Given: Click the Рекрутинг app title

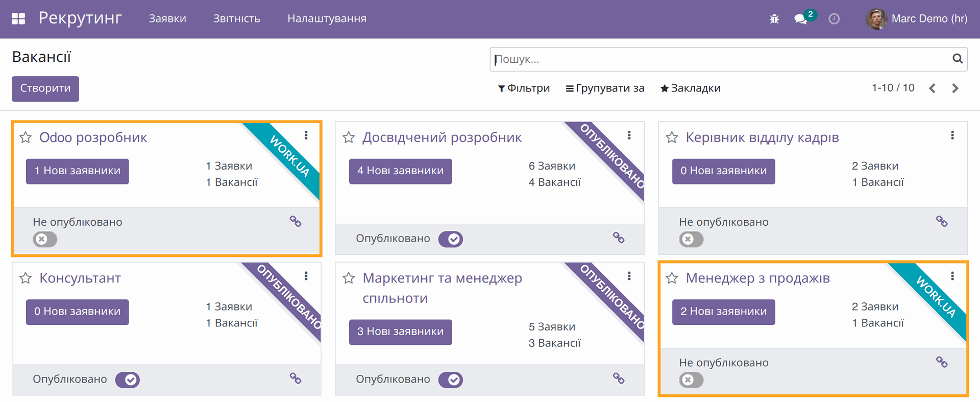Looking at the screenshot, I should pos(80,18).
